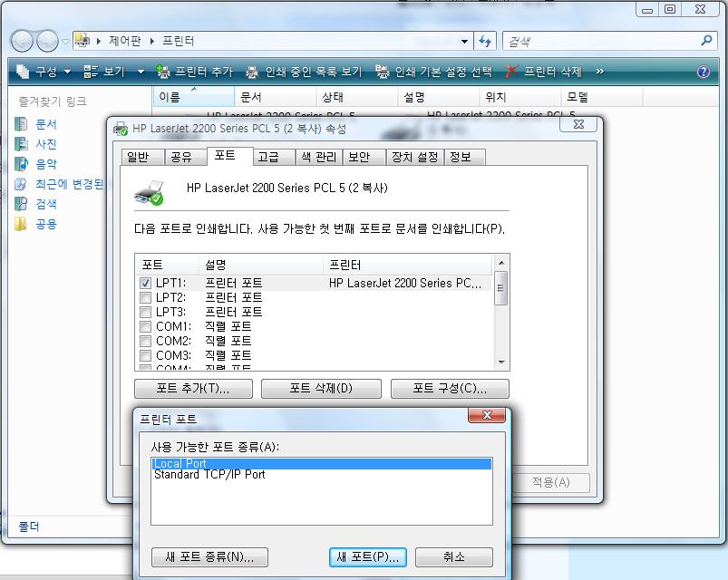Click the 포트 삭제(D) button
Screen dimensions: 728x580
pyautogui.click(x=321, y=389)
